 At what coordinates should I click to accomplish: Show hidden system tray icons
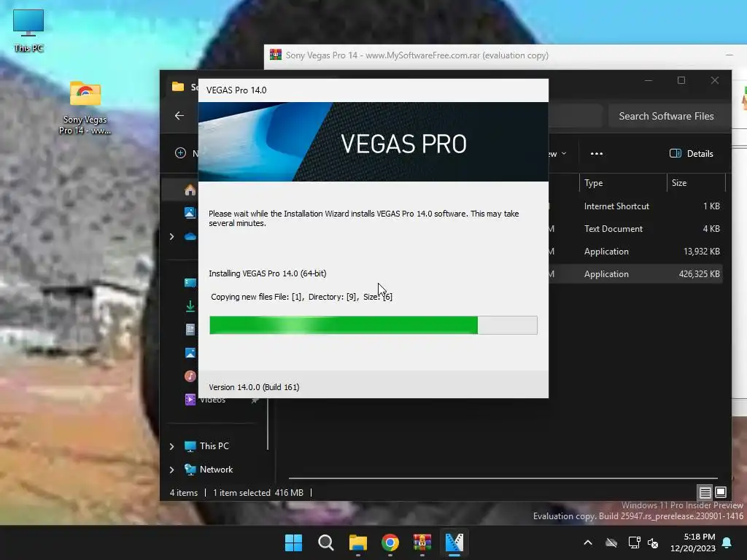[588, 542]
